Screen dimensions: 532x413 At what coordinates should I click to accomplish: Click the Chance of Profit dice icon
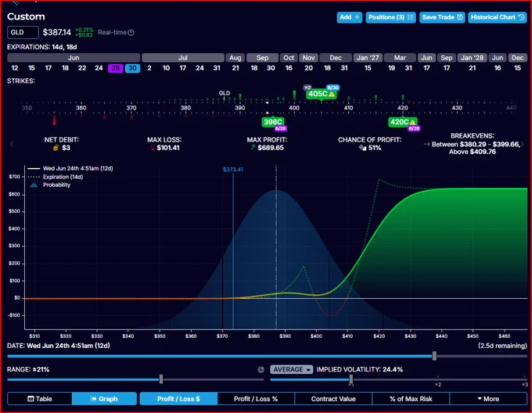363,148
